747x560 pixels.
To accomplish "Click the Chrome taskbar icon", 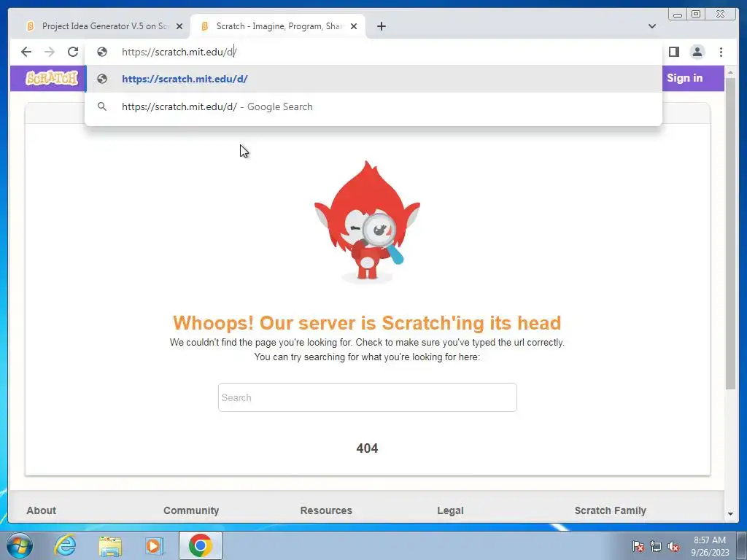I will [x=201, y=545].
